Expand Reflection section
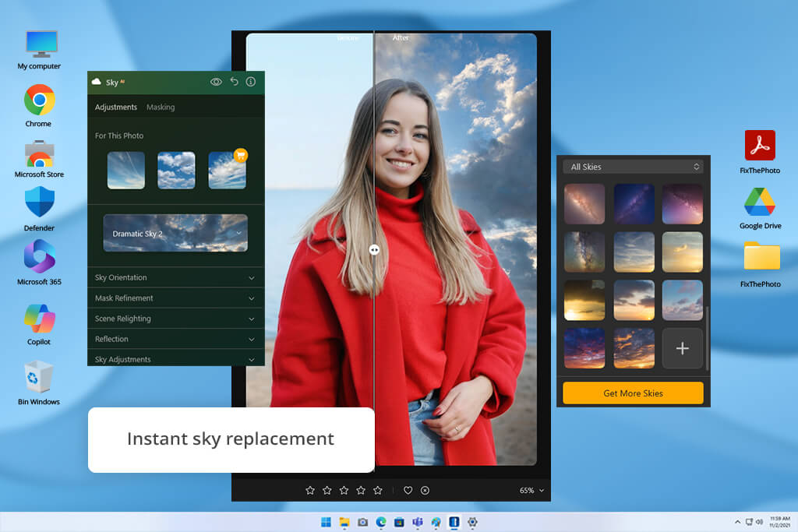The height and width of the screenshot is (532, 798). [x=176, y=339]
